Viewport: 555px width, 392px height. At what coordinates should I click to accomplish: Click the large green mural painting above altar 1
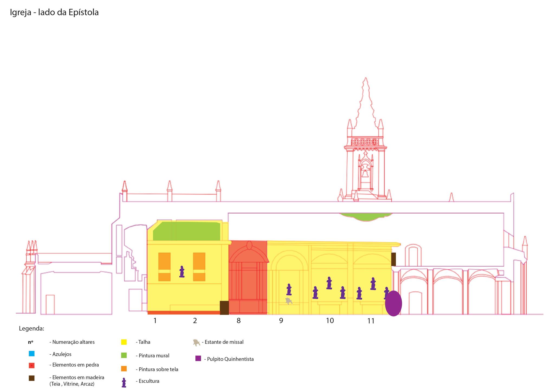[186, 231]
